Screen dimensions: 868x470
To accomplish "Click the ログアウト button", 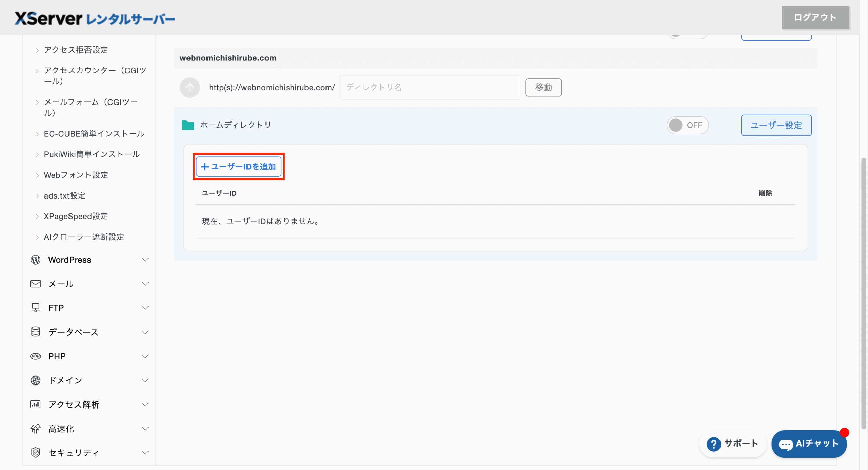I will coord(815,17).
